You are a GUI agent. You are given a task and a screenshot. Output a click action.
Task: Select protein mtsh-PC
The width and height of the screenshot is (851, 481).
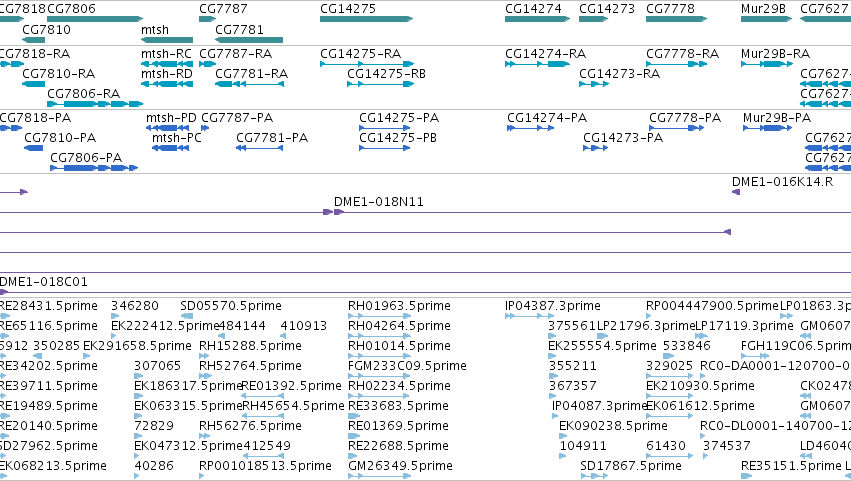point(170,148)
